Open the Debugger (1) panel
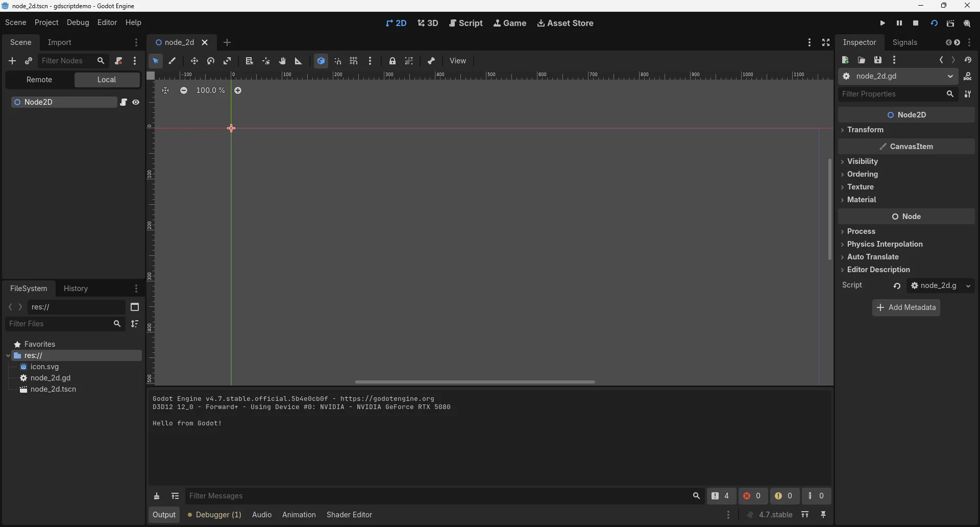The image size is (980, 527). pyautogui.click(x=214, y=515)
